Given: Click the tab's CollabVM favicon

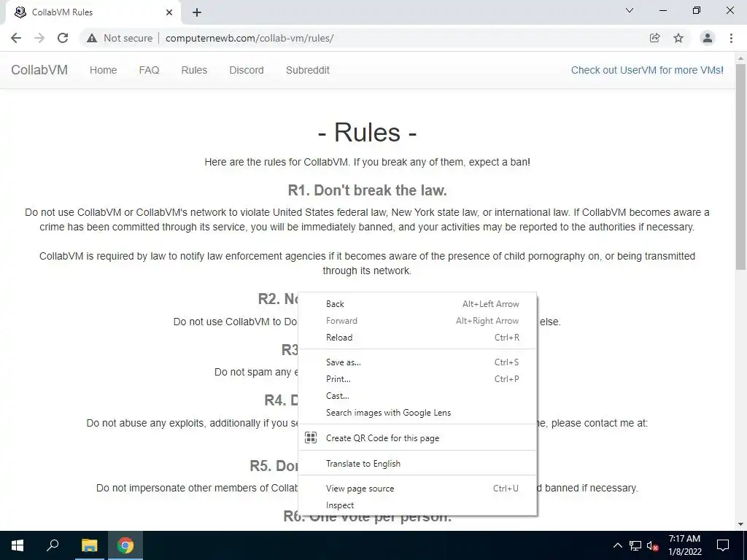Looking at the screenshot, I should [x=20, y=12].
